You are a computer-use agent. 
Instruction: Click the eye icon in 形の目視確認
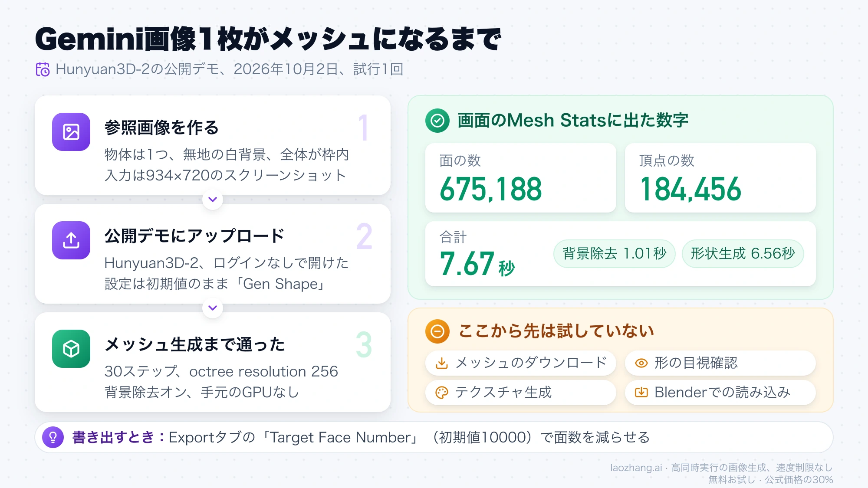pyautogui.click(x=641, y=363)
